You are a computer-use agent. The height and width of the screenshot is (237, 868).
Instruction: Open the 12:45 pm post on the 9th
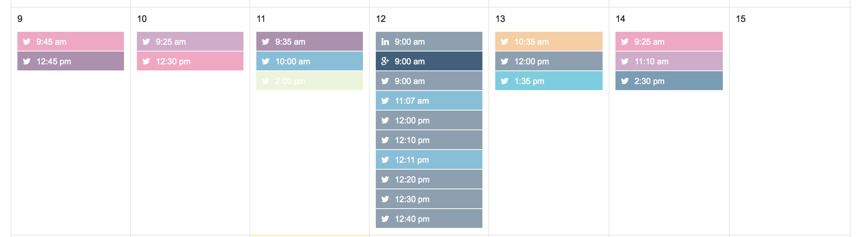click(71, 61)
